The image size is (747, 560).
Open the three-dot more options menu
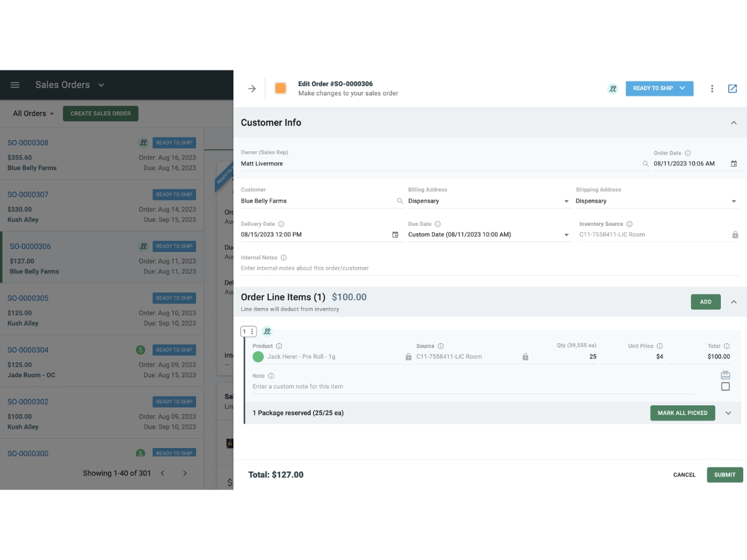coord(712,88)
